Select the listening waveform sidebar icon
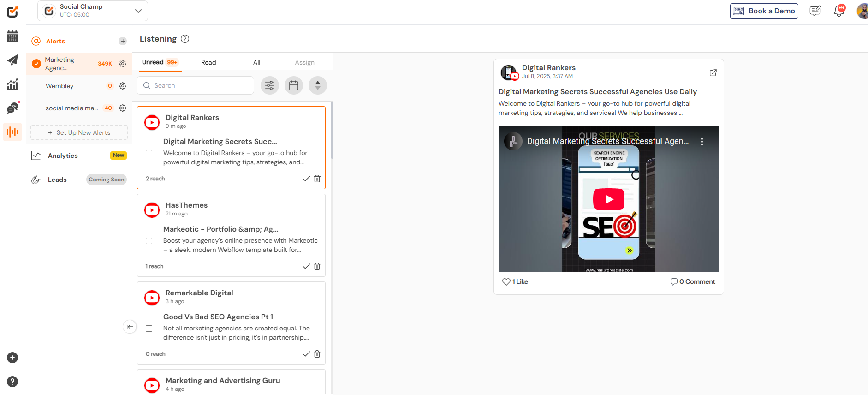868x395 pixels. [12, 132]
